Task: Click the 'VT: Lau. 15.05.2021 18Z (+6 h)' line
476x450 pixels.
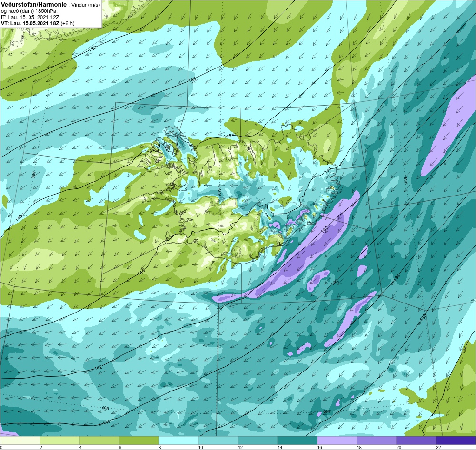Action: click(x=38, y=23)
